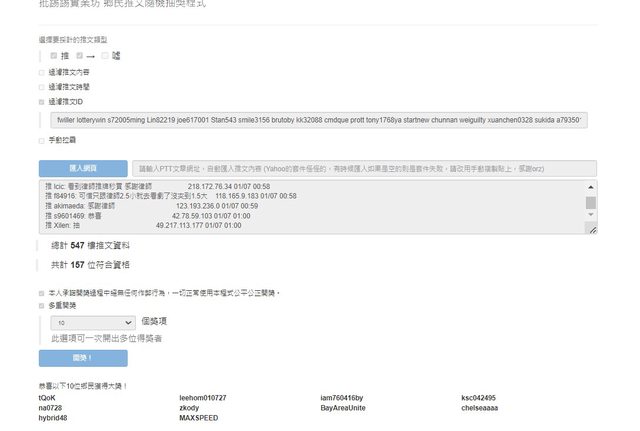Click the dropdown arrow for number of prizes
The image size is (640, 431).
[x=128, y=323]
